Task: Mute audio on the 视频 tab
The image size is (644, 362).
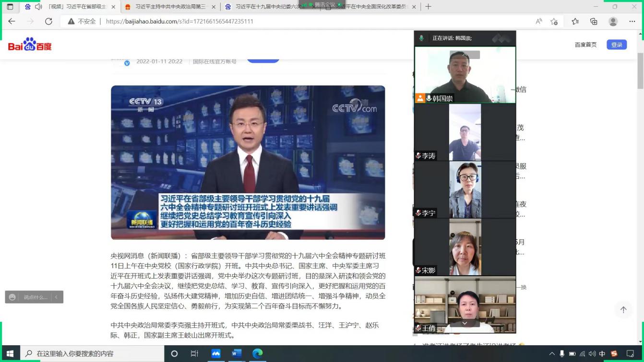Action: (38, 7)
